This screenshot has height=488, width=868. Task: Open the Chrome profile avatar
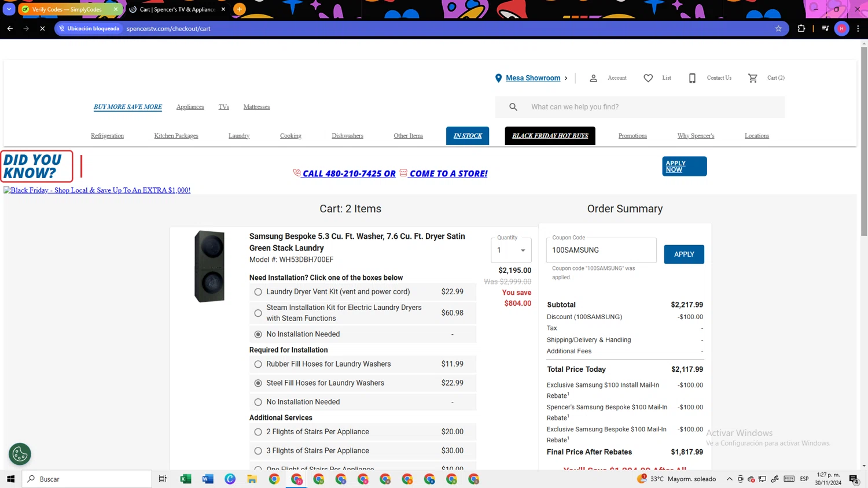pyautogui.click(x=842, y=28)
